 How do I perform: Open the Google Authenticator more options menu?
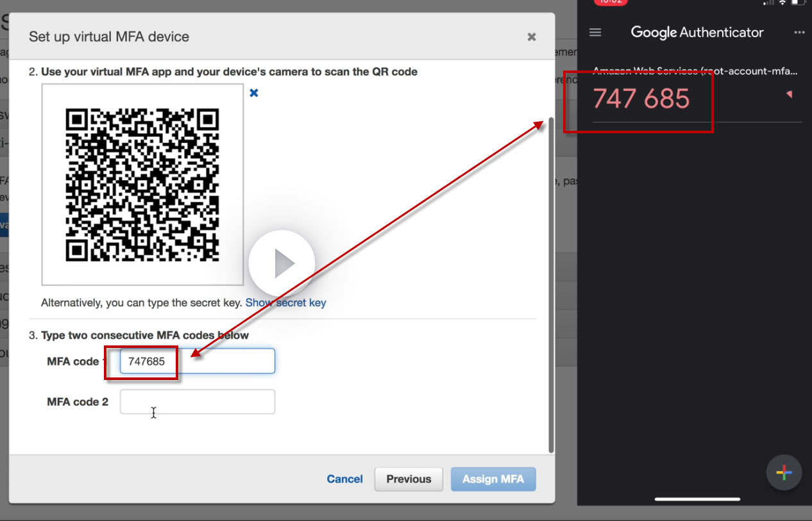(799, 33)
